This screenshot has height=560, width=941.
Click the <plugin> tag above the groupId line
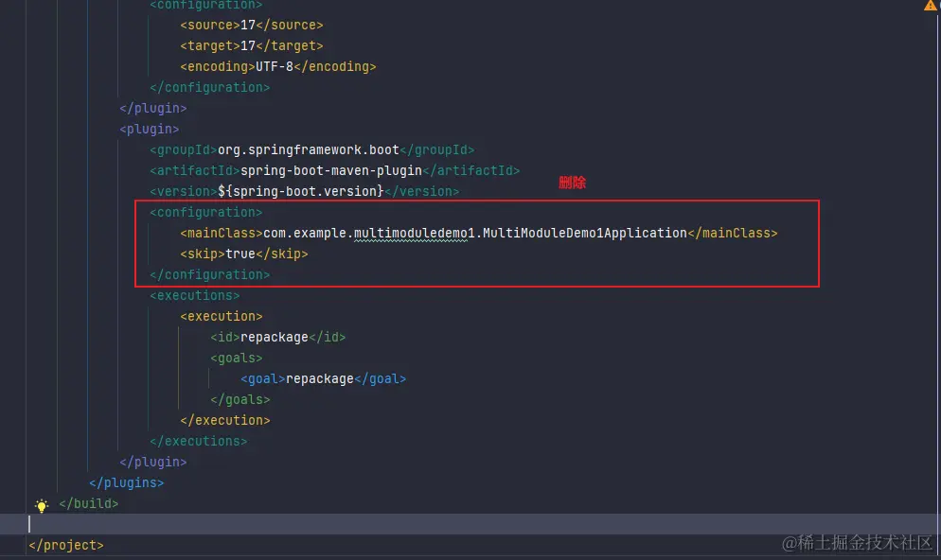click(149, 130)
